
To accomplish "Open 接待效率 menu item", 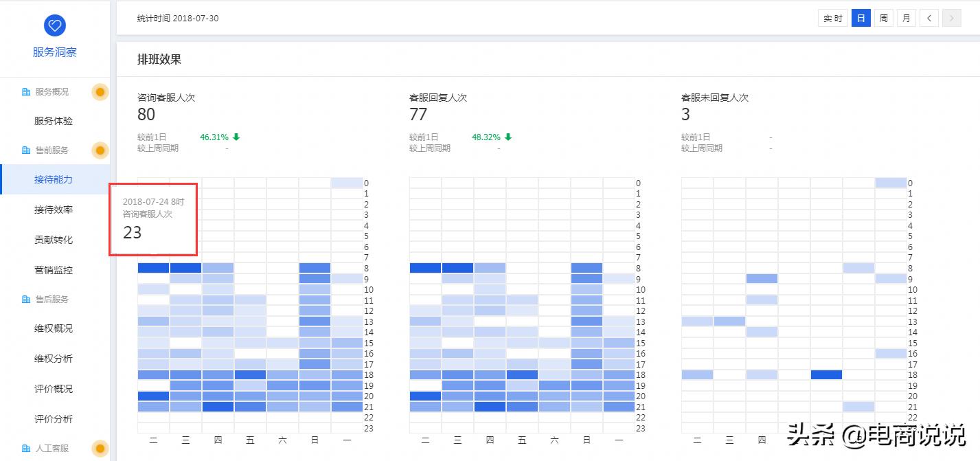I will tap(54, 210).
